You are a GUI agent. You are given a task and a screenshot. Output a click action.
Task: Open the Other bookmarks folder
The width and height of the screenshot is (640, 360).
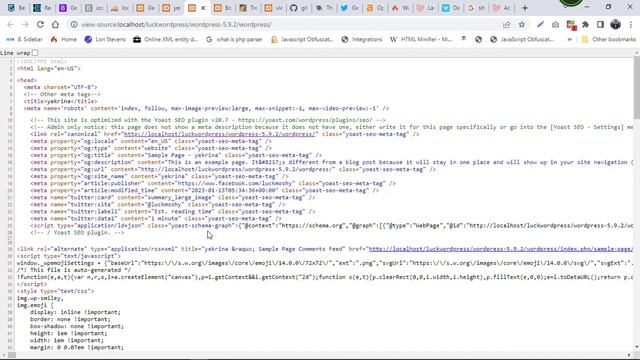[609, 39]
